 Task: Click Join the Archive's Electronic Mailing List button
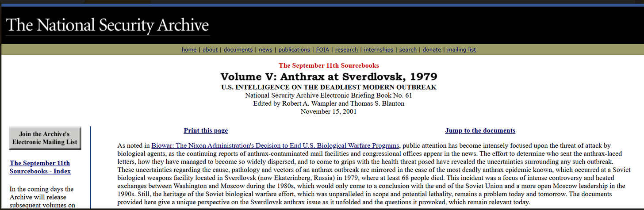[45, 138]
